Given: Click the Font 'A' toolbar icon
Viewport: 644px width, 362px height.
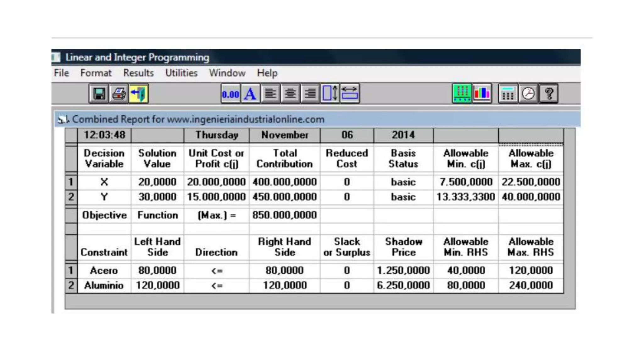Looking at the screenshot, I should (x=250, y=94).
